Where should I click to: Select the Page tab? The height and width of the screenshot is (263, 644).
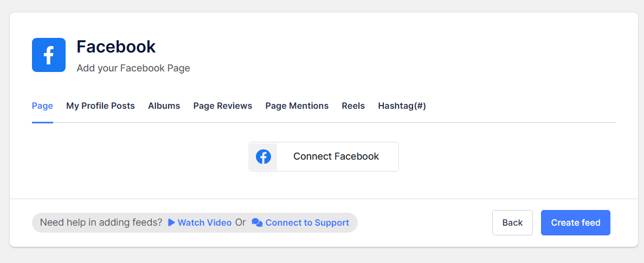pos(42,106)
